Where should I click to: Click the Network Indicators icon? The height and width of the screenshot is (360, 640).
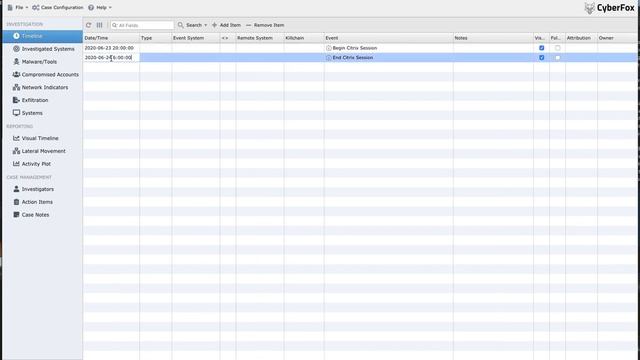click(x=16, y=87)
